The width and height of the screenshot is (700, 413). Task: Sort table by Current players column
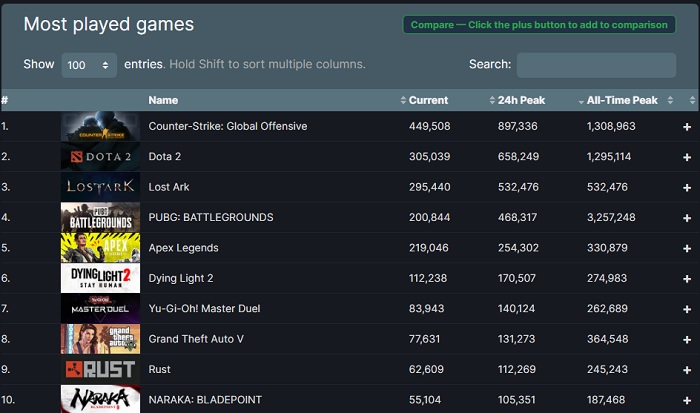pos(428,100)
